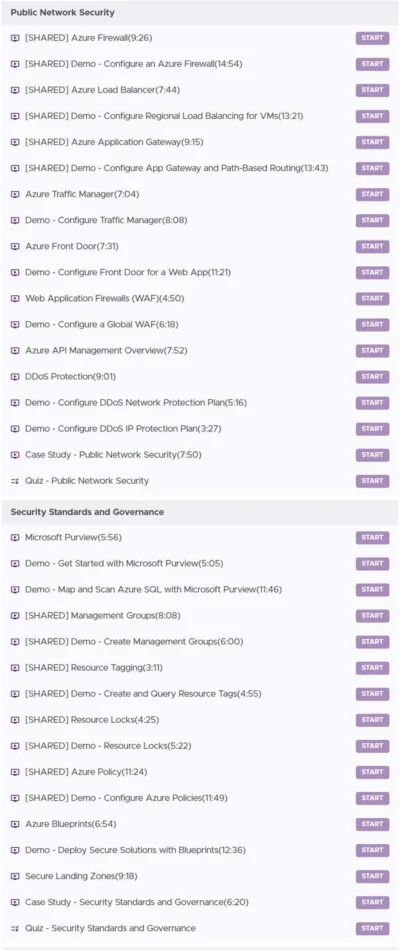This screenshot has height=950, width=400.
Task: Start Case Study - Security Standards and Governance
Action: coord(372,902)
